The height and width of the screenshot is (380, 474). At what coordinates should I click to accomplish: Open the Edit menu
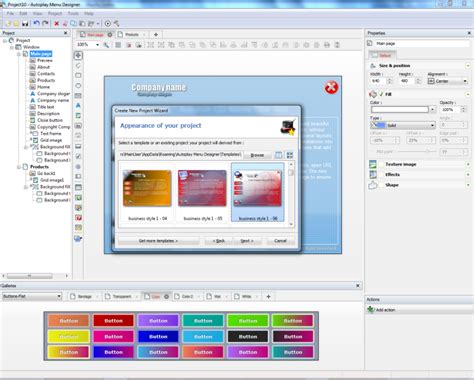23,14
